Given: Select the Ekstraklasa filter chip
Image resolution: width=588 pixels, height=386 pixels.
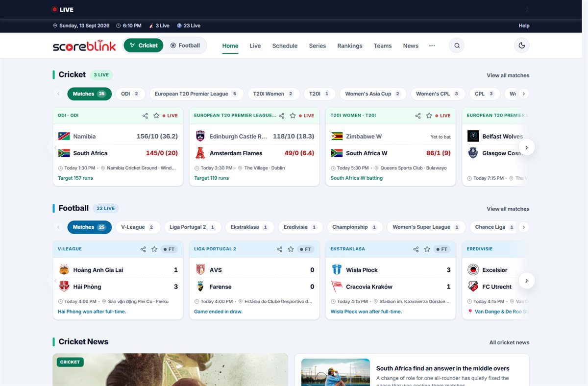Looking at the screenshot, I should [249, 227].
